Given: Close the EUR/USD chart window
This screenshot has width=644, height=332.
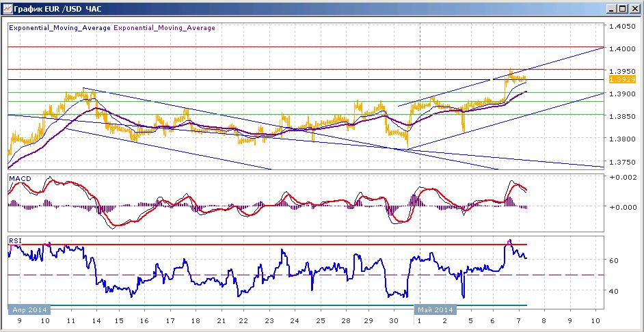Looking at the screenshot, I should coord(634,8).
